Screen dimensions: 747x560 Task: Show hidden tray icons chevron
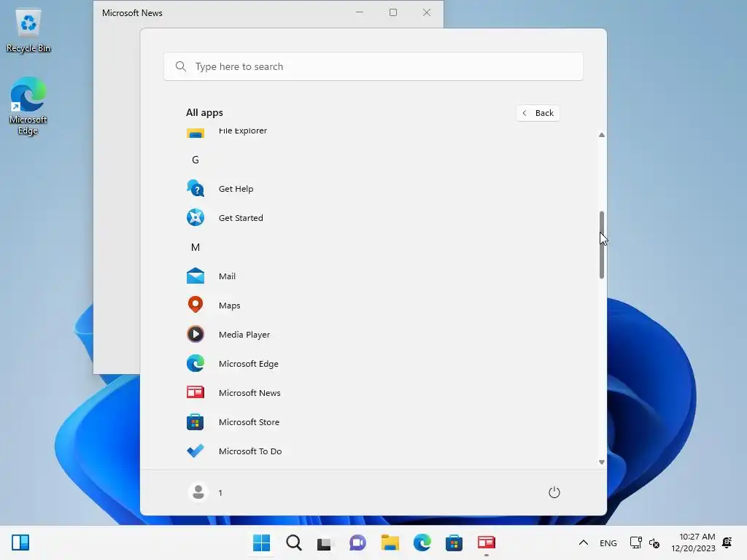(x=583, y=542)
